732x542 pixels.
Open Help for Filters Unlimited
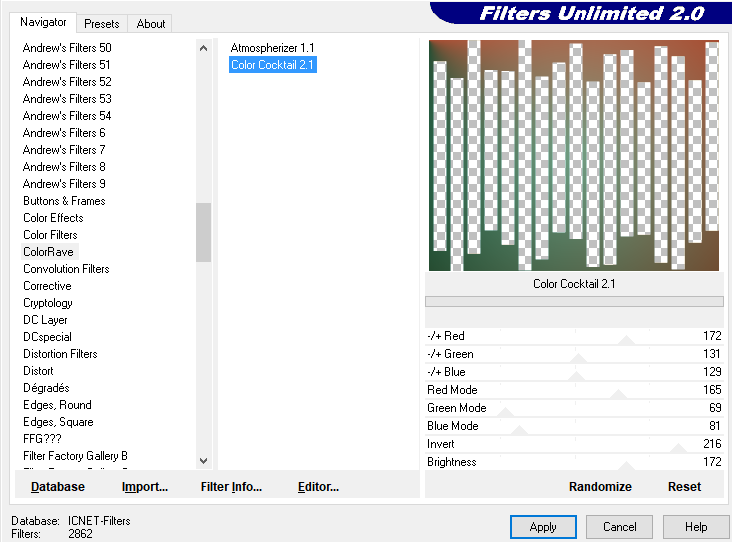tap(696, 527)
